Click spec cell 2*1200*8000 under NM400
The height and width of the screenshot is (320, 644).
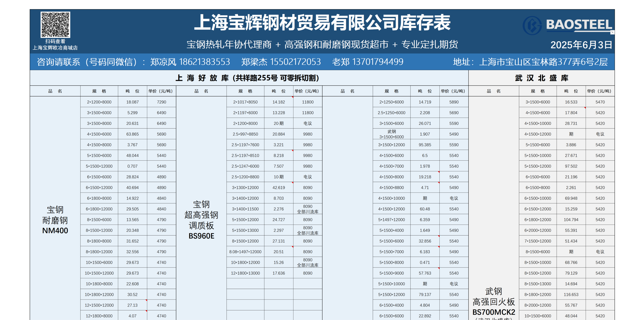(99, 102)
